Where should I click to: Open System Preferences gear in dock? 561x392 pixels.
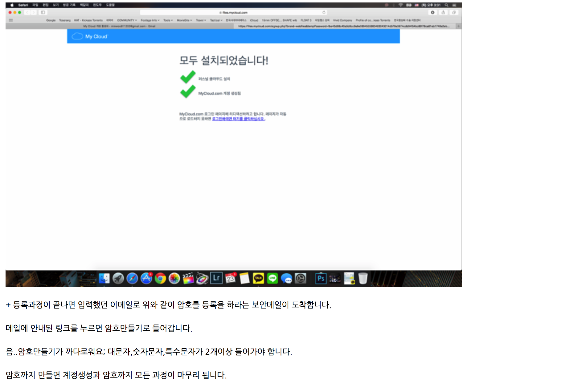click(x=301, y=279)
